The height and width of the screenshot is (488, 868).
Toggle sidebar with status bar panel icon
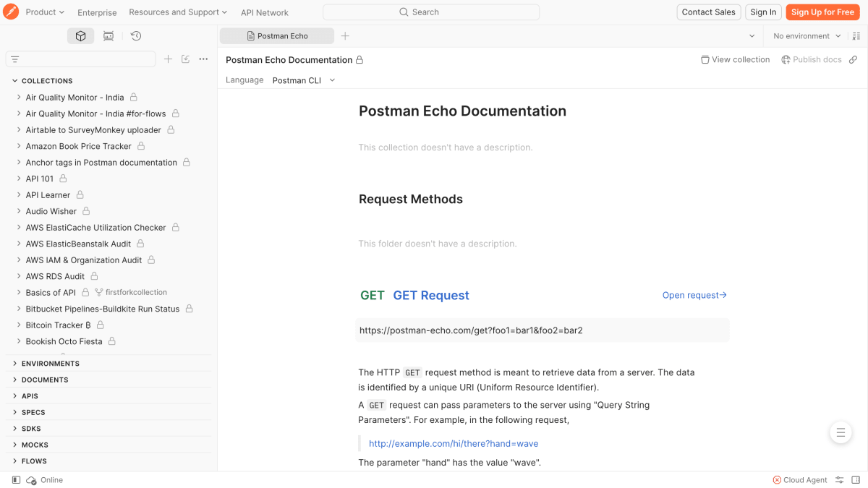(16, 480)
